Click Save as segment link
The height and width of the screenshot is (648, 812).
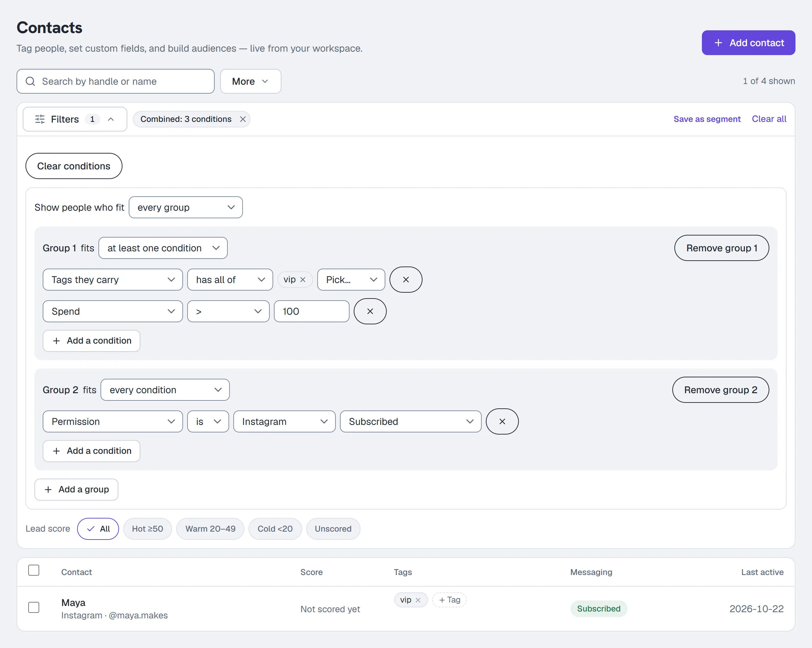pyautogui.click(x=707, y=119)
